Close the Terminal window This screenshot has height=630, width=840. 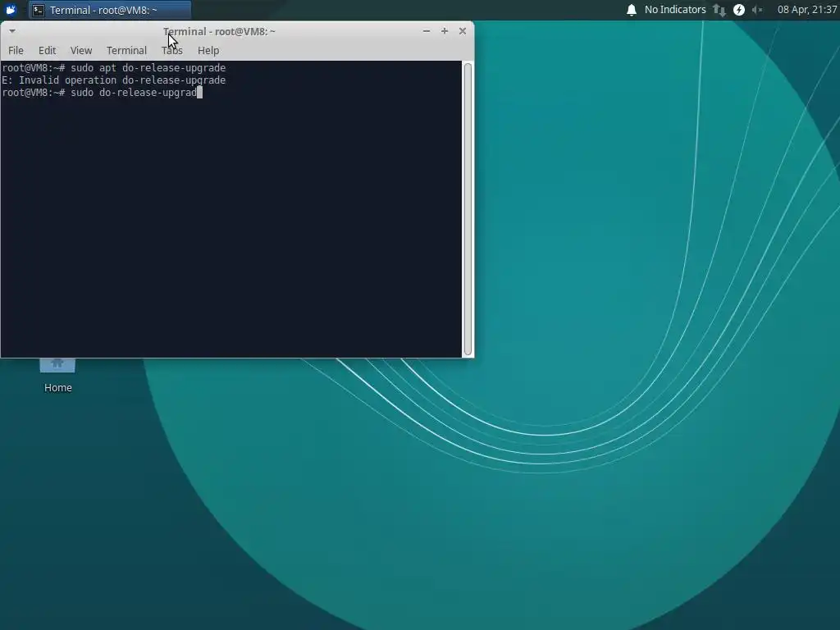463,31
